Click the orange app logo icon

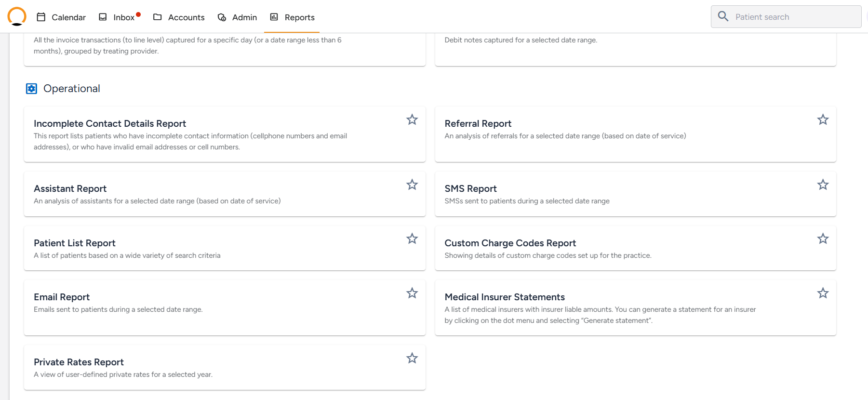[17, 16]
